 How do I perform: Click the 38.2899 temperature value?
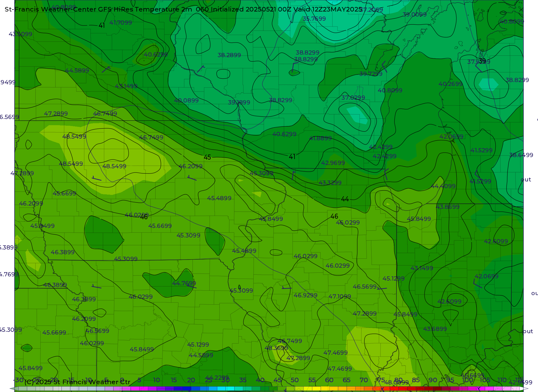tap(229, 55)
